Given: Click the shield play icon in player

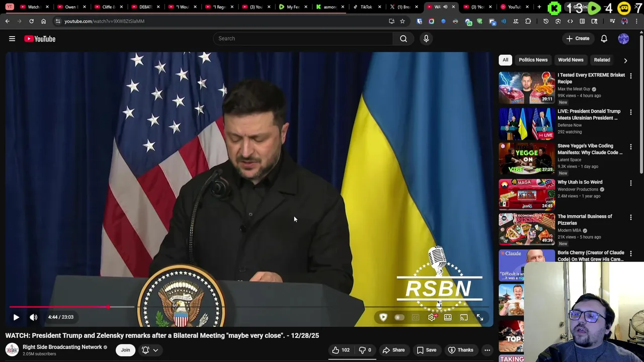Looking at the screenshot, I should click(383, 317).
